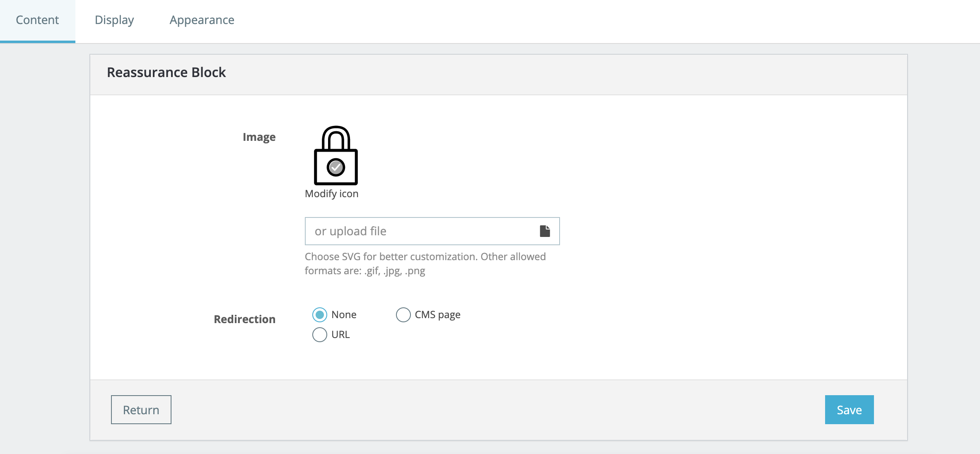
Task: Enable URL redirection
Action: (319, 335)
